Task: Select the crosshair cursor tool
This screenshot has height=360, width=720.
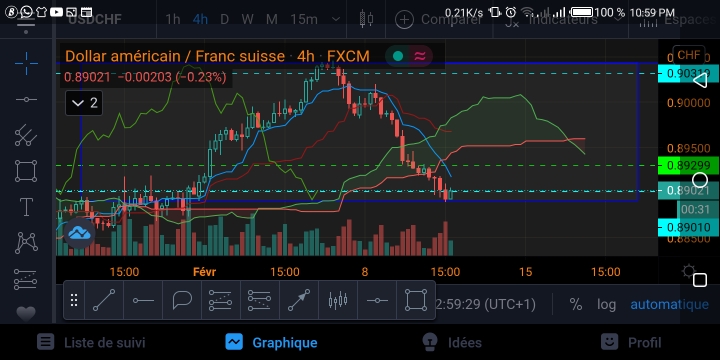Action: tap(26, 63)
